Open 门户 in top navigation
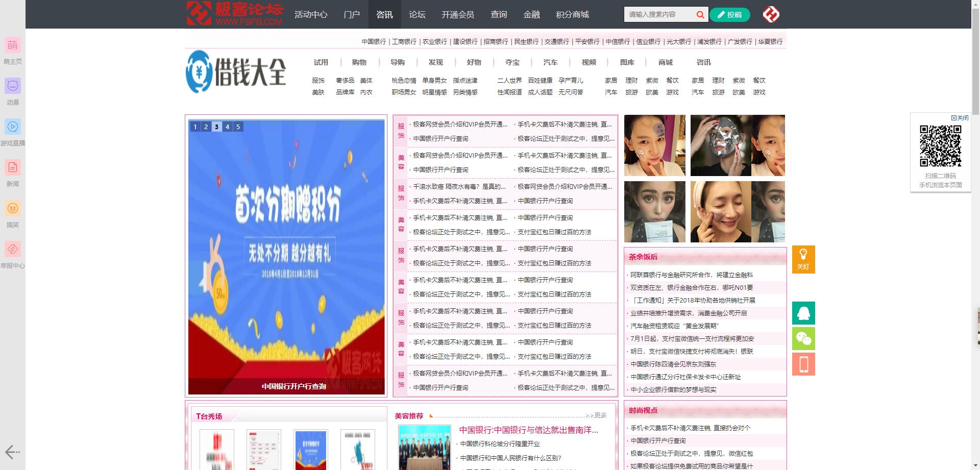Screen dimensions: 980x470 352,15
